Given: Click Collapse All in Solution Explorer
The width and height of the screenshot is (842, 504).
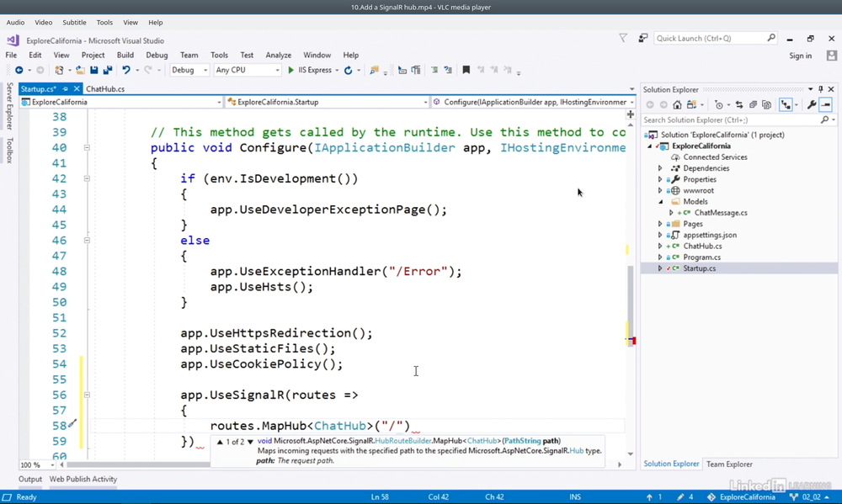Looking at the screenshot, I should tap(753, 104).
